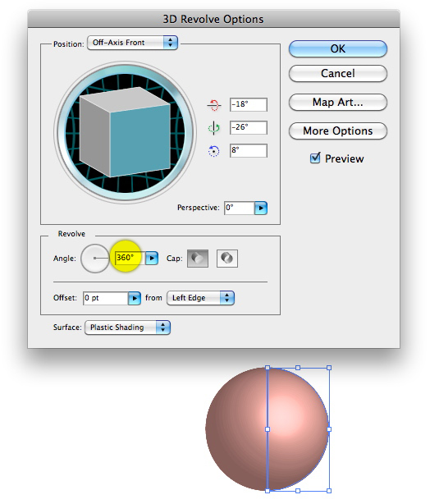Click the red X-axis rotation icon
430x504 pixels.
(214, 105)
